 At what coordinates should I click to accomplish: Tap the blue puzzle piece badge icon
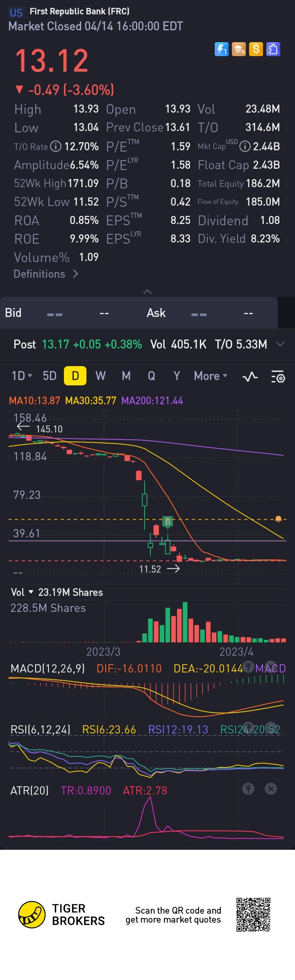coord(273,50)
